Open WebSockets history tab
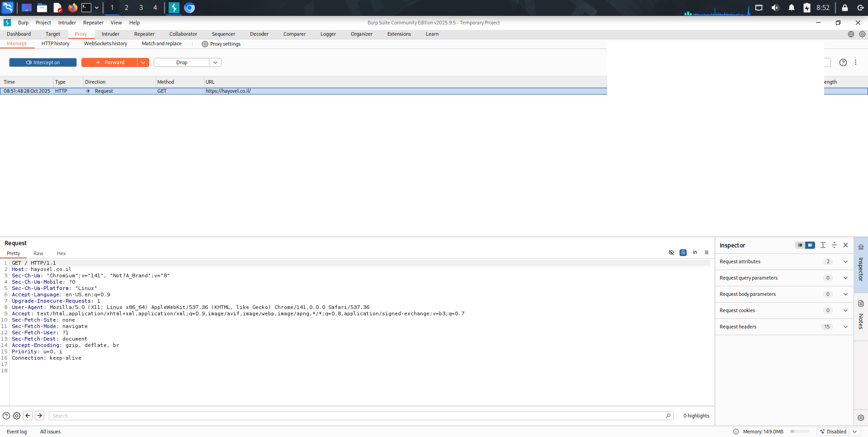The image size is (868, 437). (105, 43)
